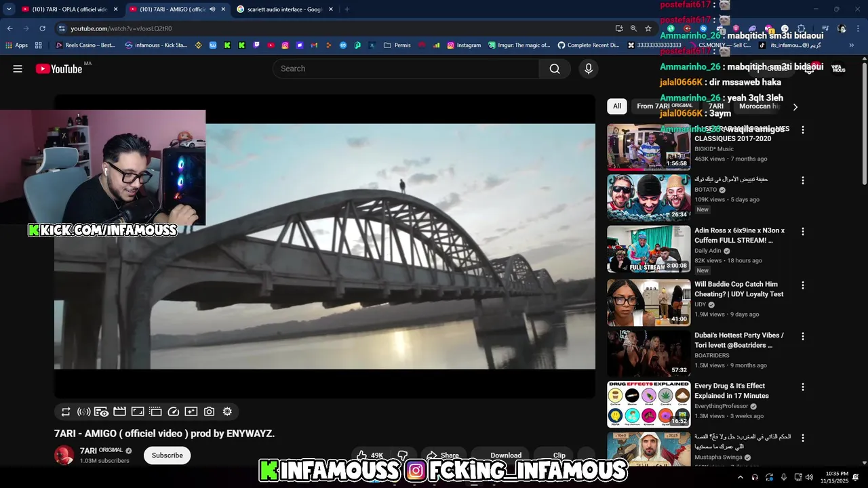Image resolution: width=868 pixels, height=488 pixels.
Task: Click the video filters sparkle icon
Action: [191, 411]
